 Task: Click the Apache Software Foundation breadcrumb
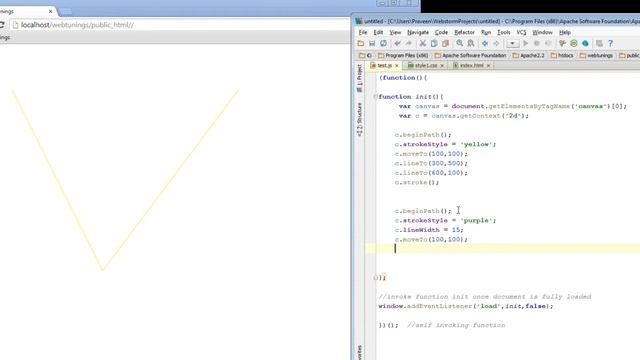(470, 56)
